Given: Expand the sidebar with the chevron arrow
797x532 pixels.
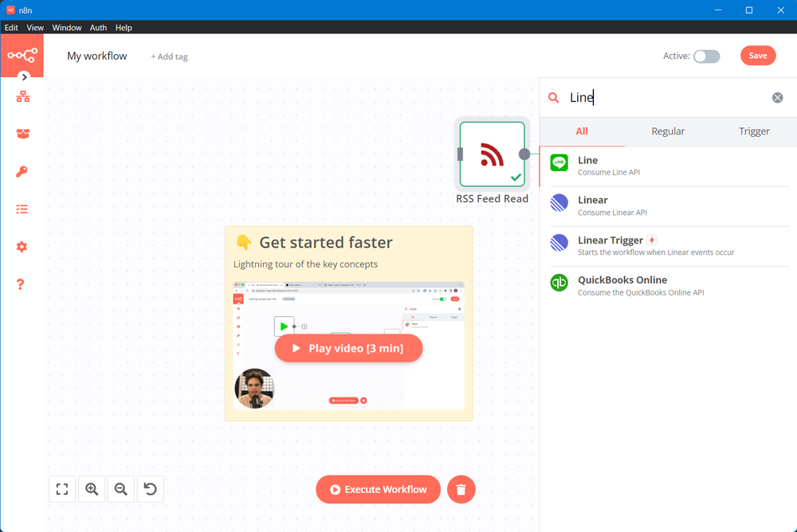Looking at the screenshot, I should click(x=25, y=77).
